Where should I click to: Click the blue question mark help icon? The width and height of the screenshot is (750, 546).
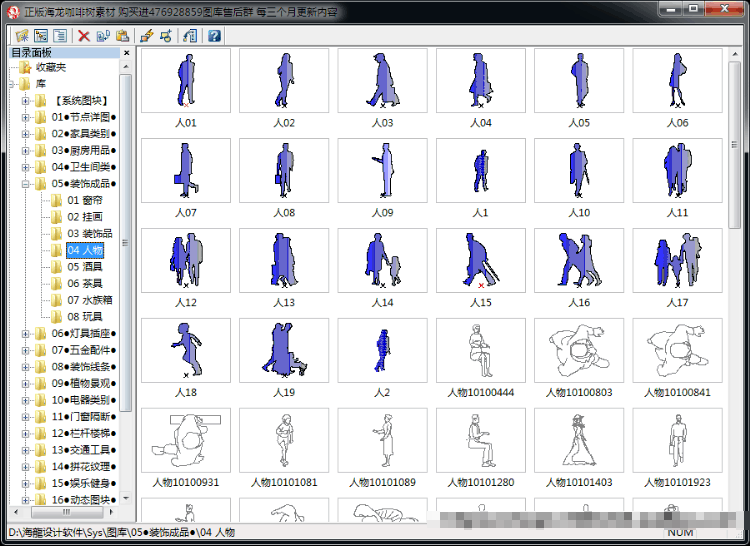coord(214,36)
